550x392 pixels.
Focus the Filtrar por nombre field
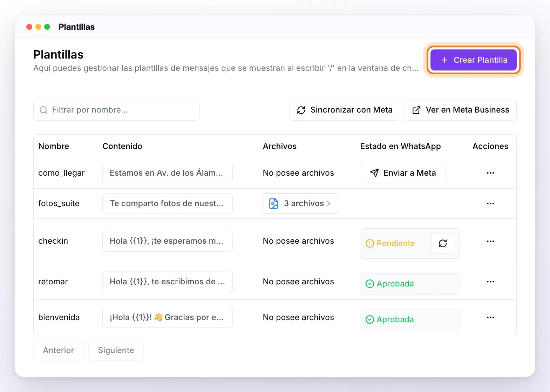[116, 110]
